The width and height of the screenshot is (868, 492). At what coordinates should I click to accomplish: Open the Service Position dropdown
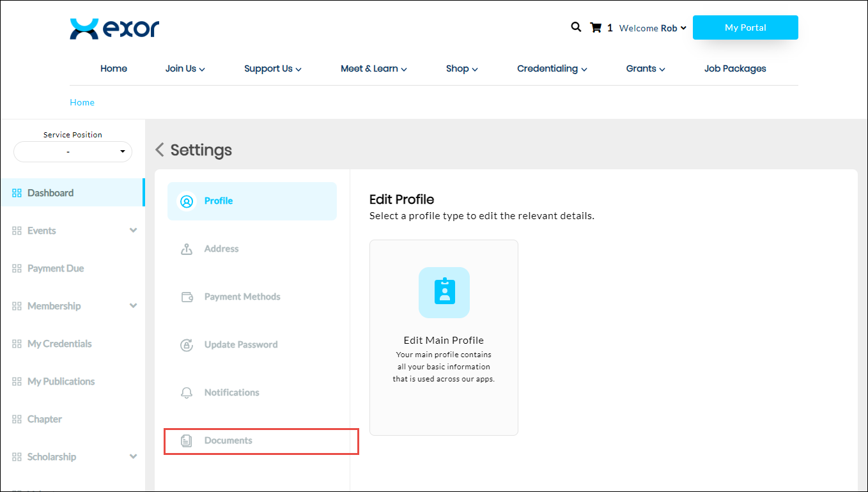[72, 152]
